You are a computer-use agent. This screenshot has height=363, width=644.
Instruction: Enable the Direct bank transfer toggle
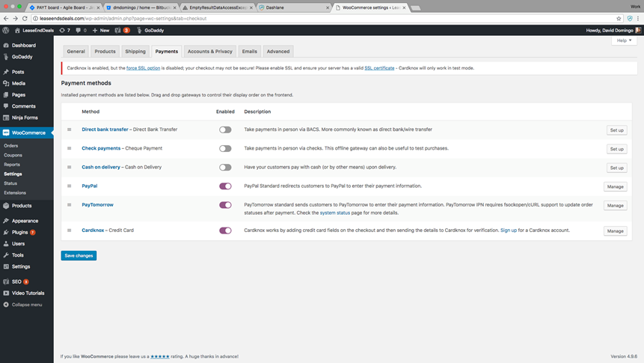(225, 130)
